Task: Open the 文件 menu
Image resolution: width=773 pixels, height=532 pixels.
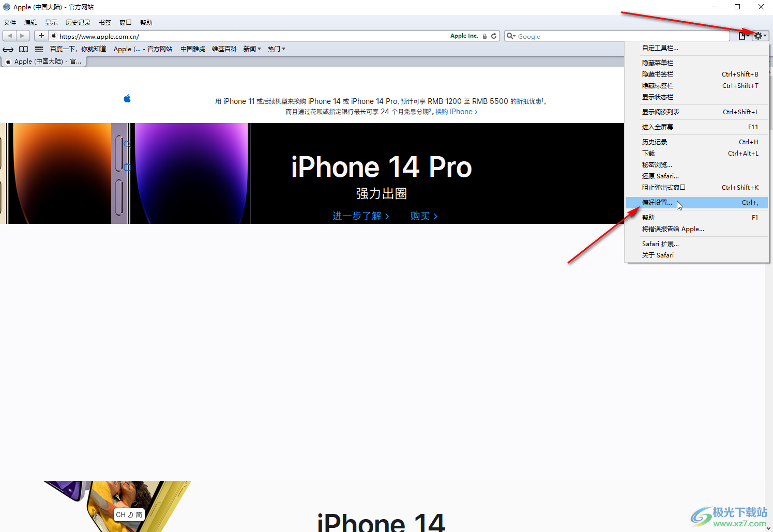Action: coord(10,23)
